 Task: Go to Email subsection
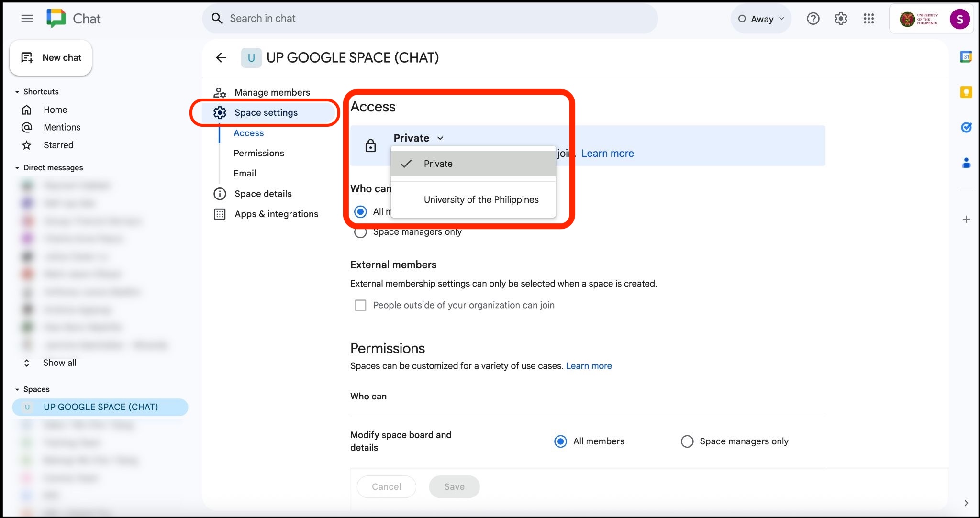245,173
